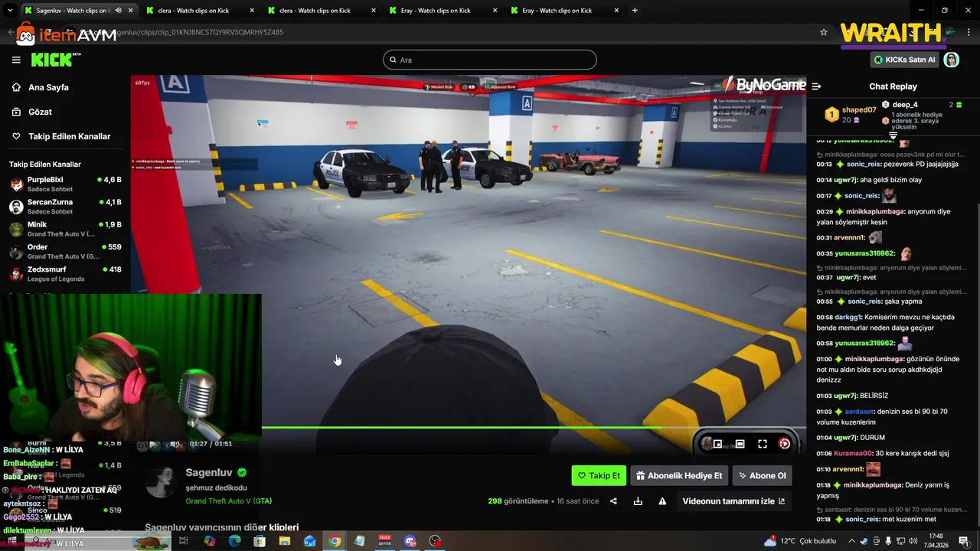The image size is (980, 551).
Task: Download the clip
Action: tap(638, 501)
